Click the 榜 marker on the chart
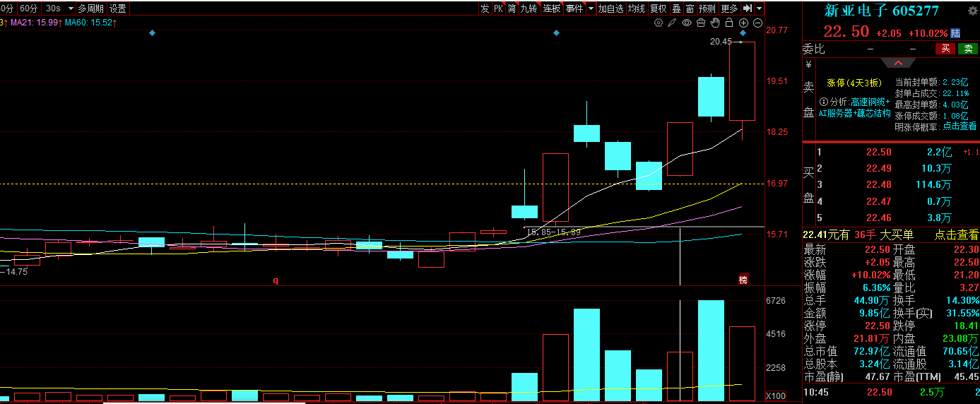Image resolution: width=980 pixels, height=404 pixels. [x=743, y=279]
